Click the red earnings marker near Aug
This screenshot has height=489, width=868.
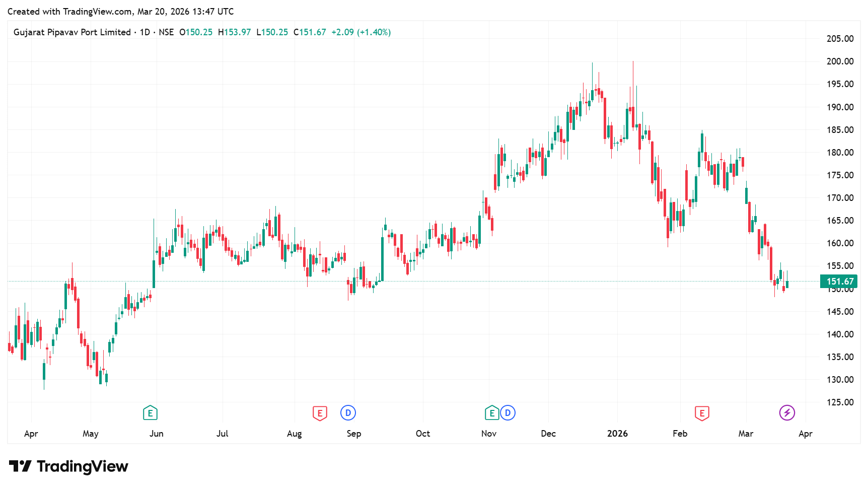coord(320,413)
